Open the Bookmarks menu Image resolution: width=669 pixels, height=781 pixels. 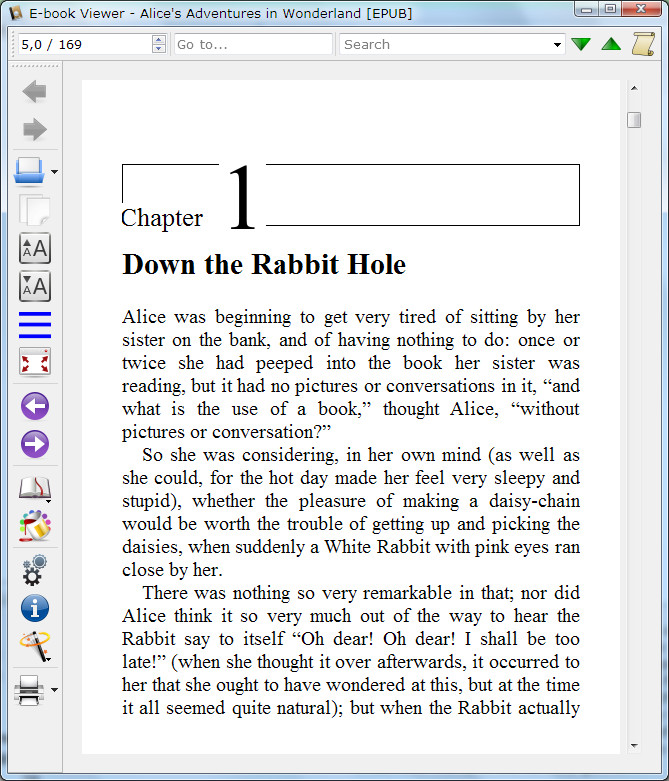34,489
